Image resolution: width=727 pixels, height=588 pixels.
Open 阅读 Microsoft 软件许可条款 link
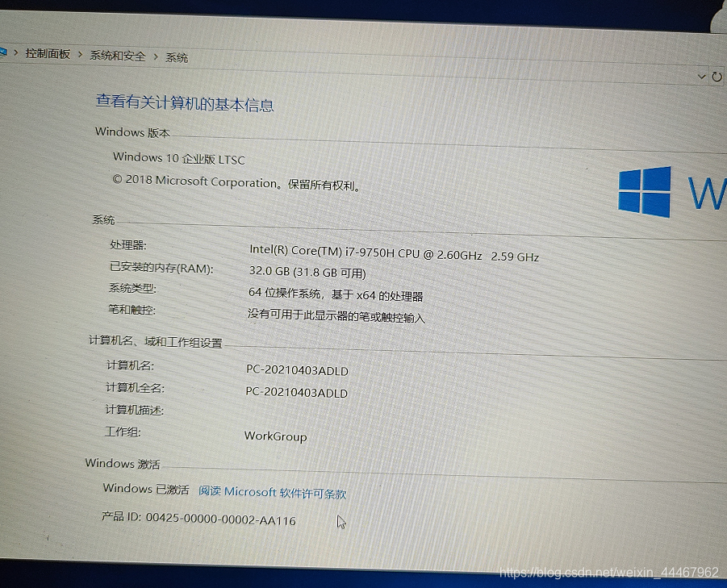[273, 492]
